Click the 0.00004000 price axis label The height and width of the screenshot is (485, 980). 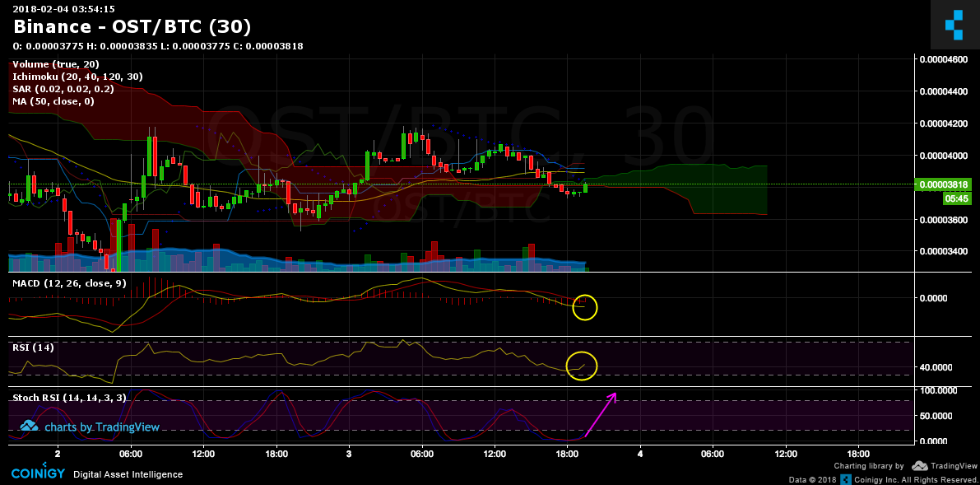[945, 155]
